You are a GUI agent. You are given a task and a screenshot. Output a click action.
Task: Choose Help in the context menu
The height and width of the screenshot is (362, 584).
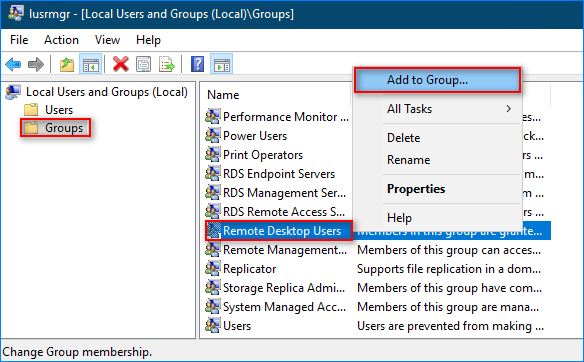399,218
